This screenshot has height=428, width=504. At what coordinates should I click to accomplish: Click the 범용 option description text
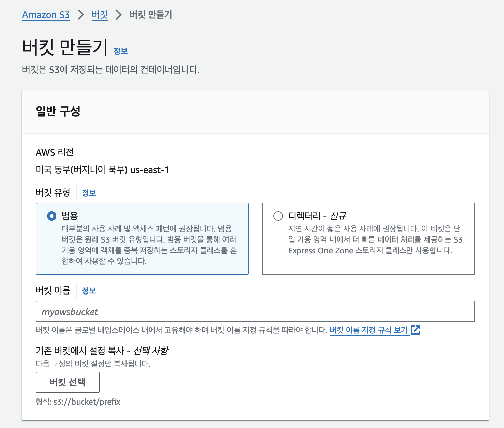149,245
